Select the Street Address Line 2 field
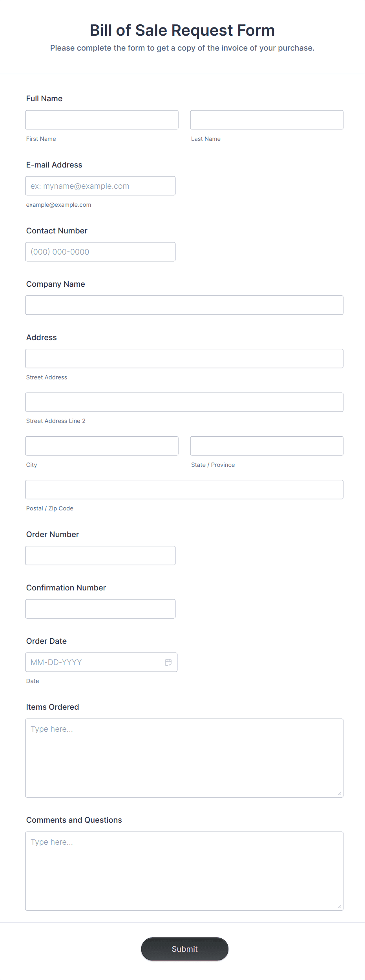Viewport: 365px width, 980px height. pyautogui.click(x=184, y=402)
